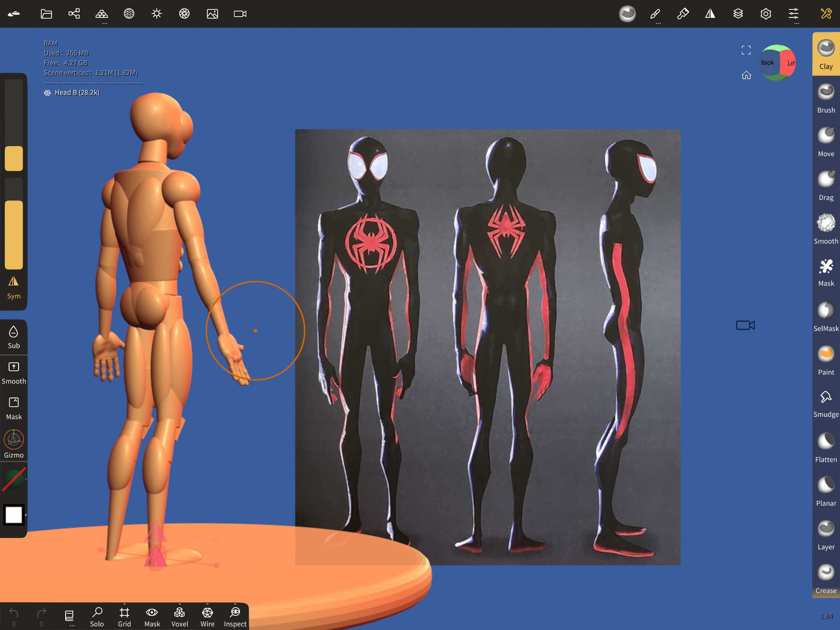Click the Back face of view cube

[768, 63]
